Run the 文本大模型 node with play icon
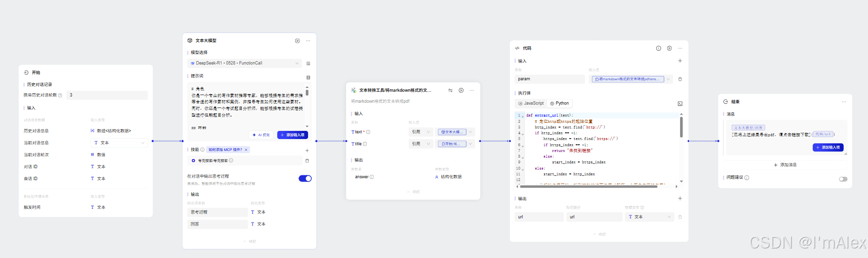 coord(297,41)
